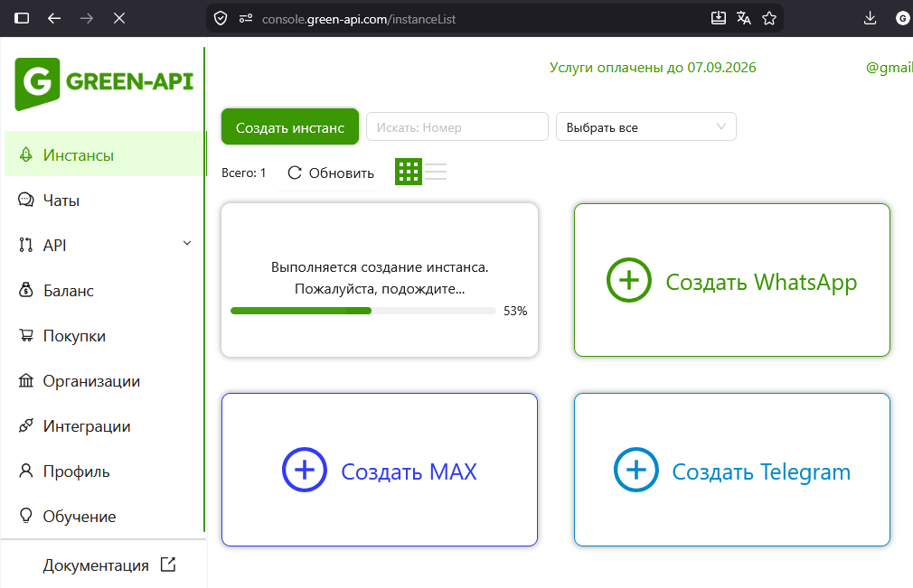
Task: Click the rocket icon beside Инстансы
Action: pyautogui.click(x=25, y=154)
